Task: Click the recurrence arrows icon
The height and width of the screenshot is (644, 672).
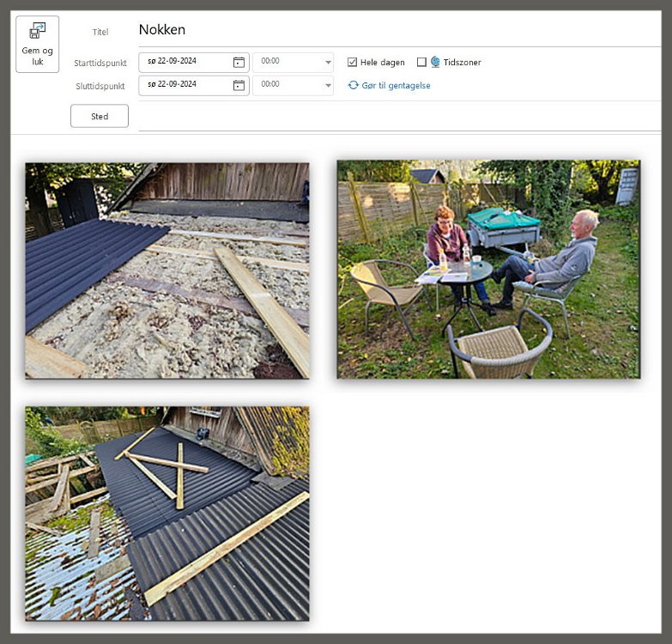Action: point(353,85)
